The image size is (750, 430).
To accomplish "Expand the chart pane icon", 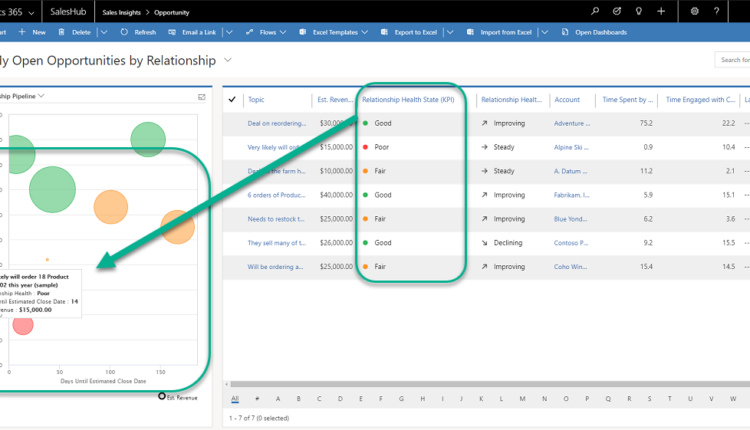I will point(202,97).
